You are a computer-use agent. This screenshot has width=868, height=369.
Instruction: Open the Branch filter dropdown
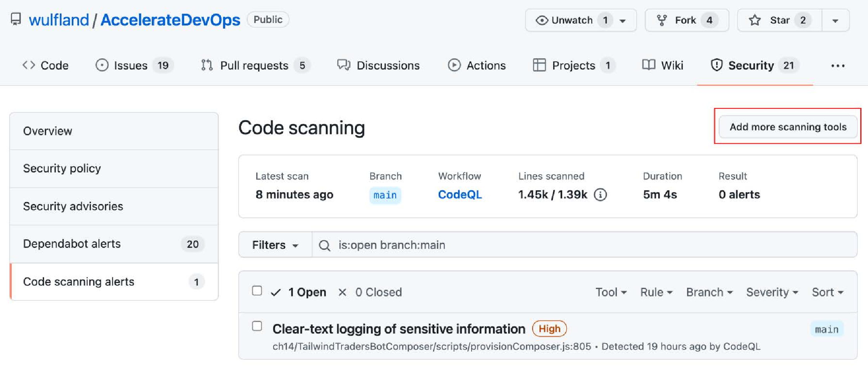[710, 292]
